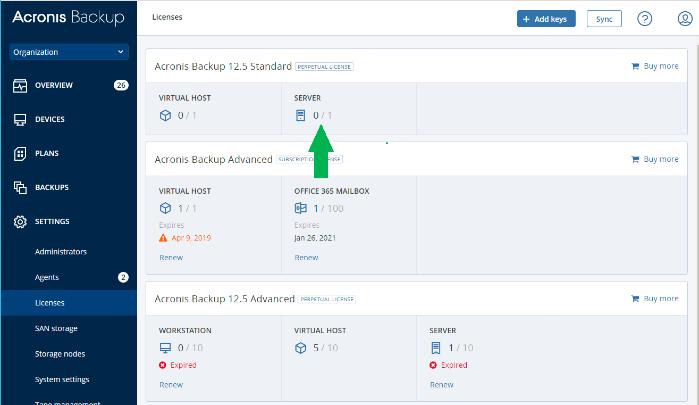Click the Overview monitor icon
This screenshot has width=699, height=405.
pyautogui.click(x=20, y=85)
